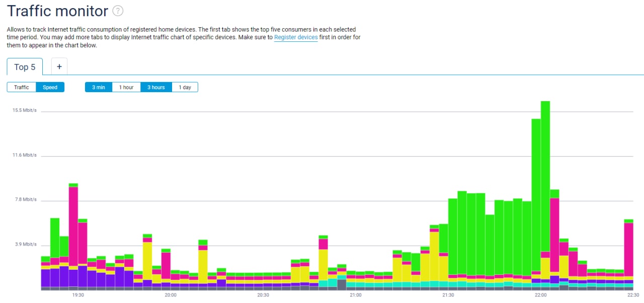Click the 15.5 Mbit/s axis label

tap(25, 110)
